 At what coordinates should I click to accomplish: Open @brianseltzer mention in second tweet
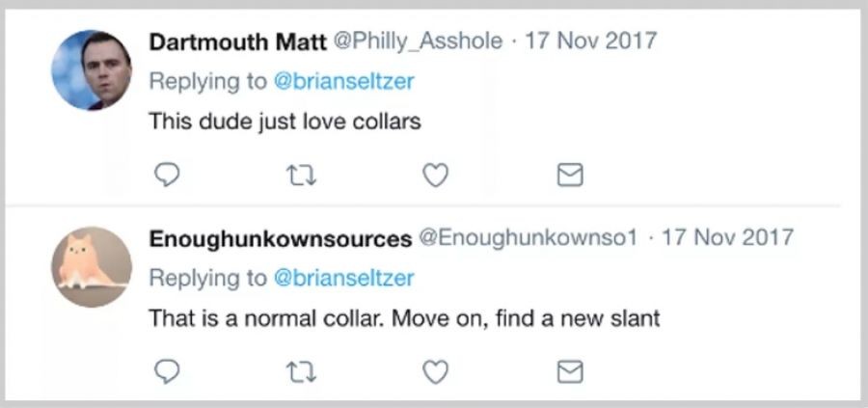344,279
